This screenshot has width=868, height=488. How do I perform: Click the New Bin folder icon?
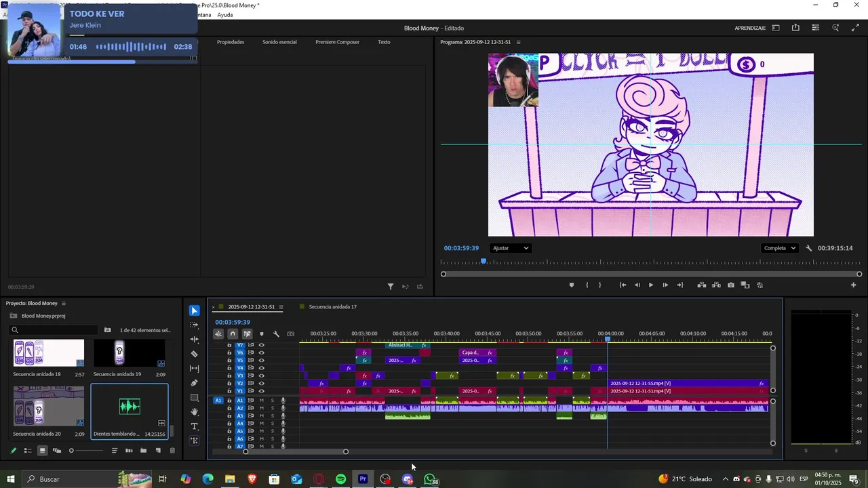click(x=143, y=451)
